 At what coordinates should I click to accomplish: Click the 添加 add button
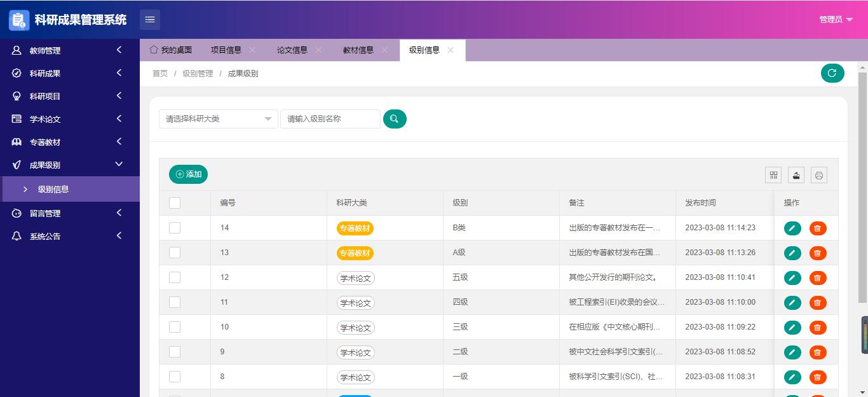tap(188, 174)
